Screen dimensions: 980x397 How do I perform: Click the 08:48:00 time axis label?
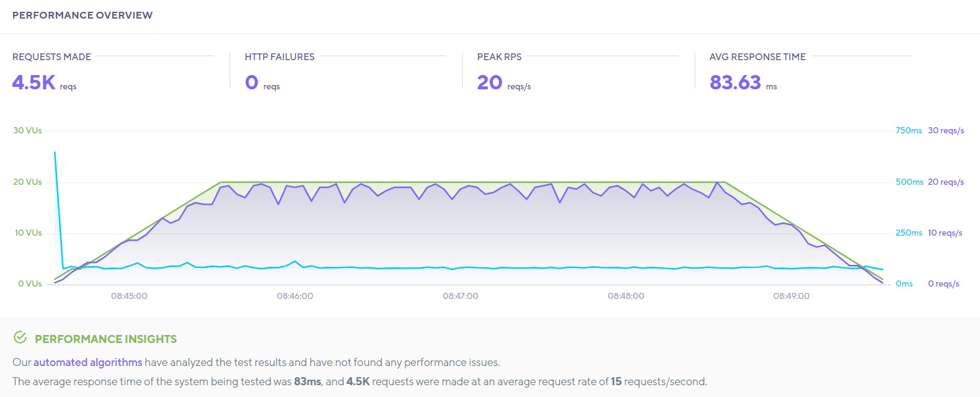pos(625,296)
